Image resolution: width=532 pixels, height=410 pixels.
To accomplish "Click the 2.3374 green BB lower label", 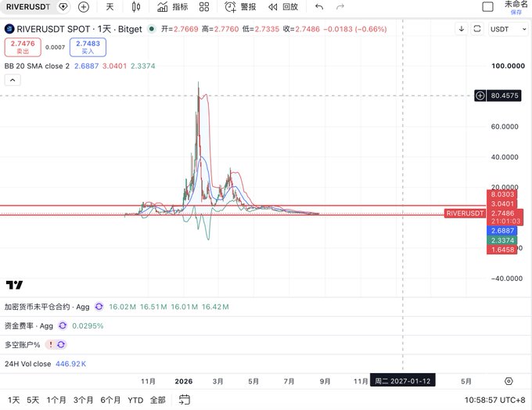I will 501,240.
